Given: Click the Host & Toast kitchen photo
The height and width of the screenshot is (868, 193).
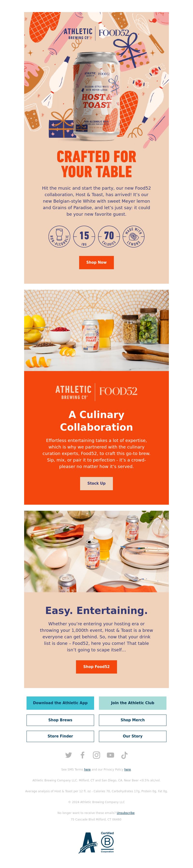Looking at the screenshot, I should point(96,330).
